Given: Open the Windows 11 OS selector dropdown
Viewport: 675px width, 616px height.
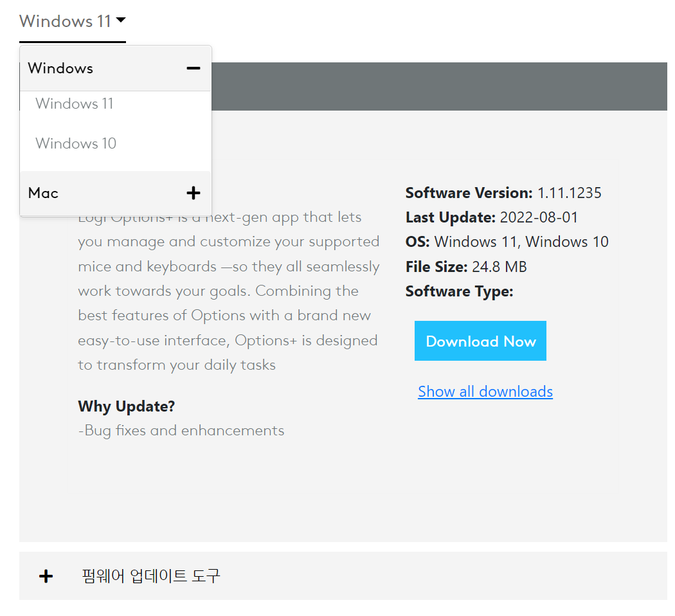Looking at the screenshot, I should coord(72,21).
